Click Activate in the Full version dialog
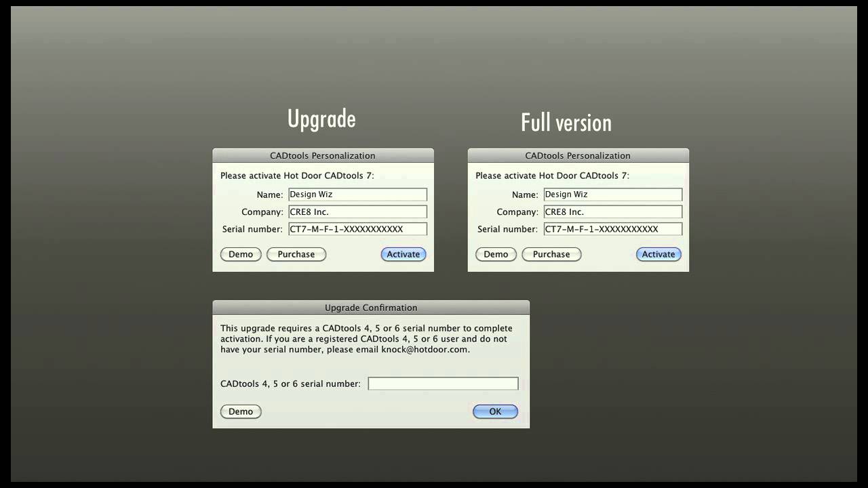 coord(658,254)
